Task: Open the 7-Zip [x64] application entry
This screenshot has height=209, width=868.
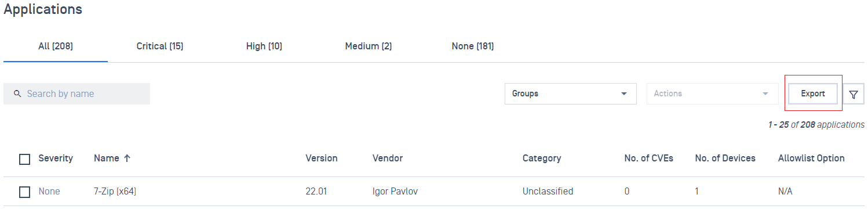Action: click(x=115, y=191)
